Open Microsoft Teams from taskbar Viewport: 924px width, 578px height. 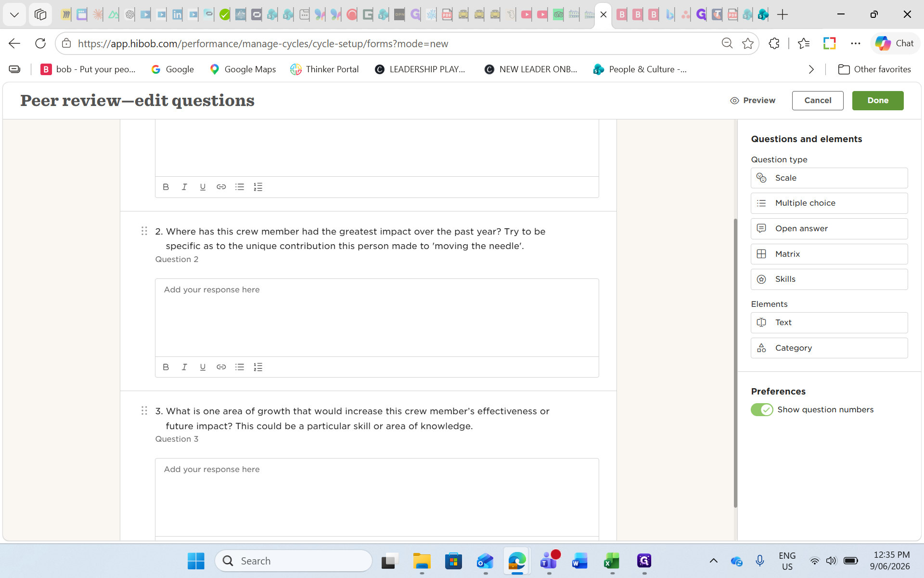(x=549, y=561)
